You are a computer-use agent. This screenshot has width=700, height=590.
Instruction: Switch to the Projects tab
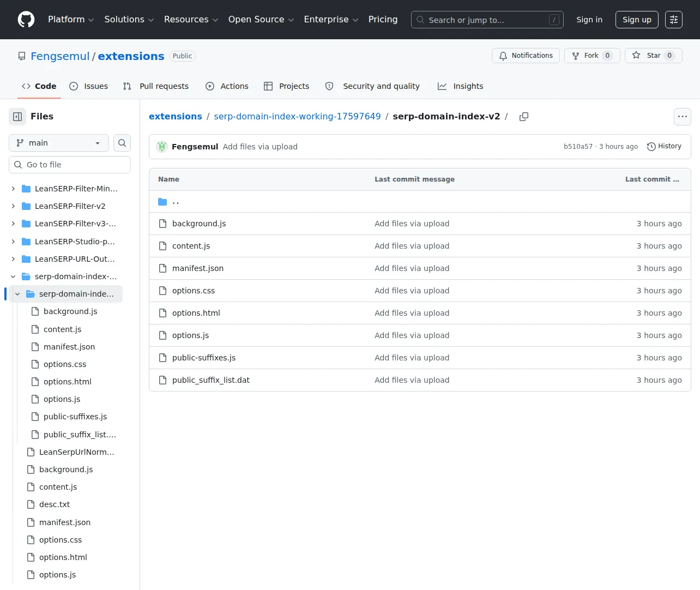pos(286,86)
